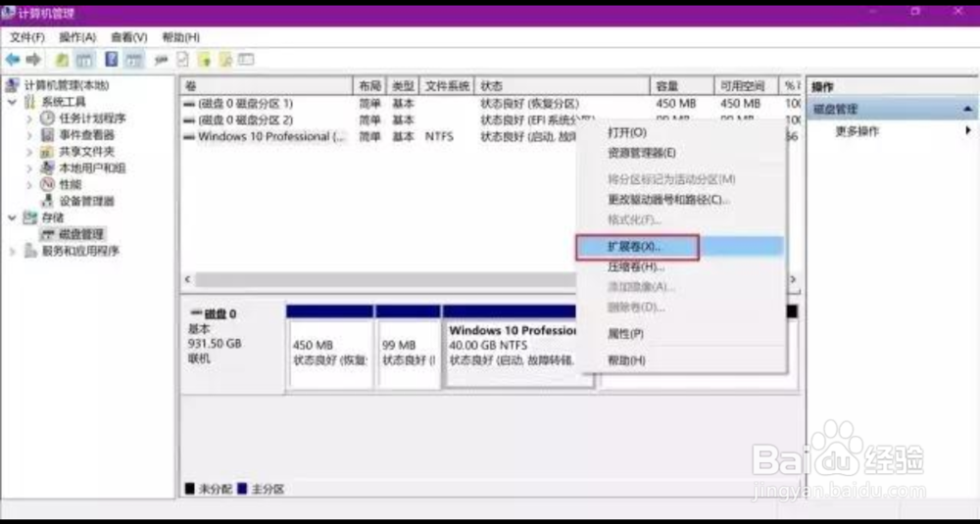This screenshot has width=980, height=524.
Task: Click the right scroll arrow of volume list
Action: tap(793, 279)
